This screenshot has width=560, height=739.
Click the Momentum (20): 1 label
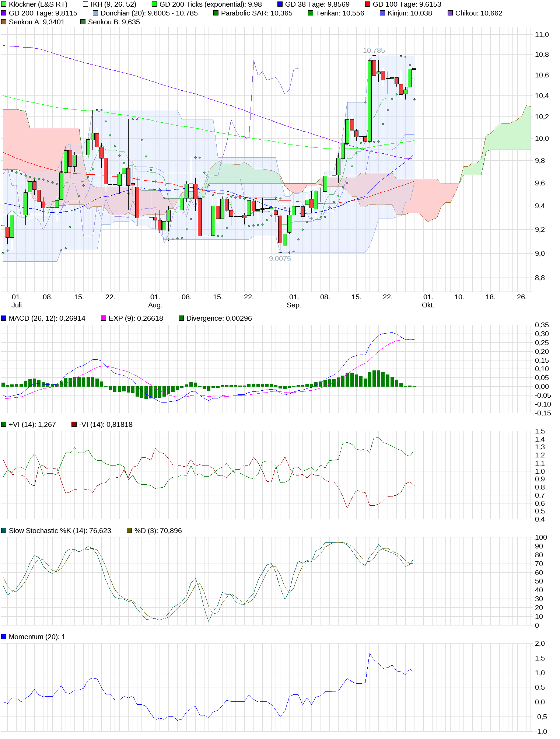[37, 637]
